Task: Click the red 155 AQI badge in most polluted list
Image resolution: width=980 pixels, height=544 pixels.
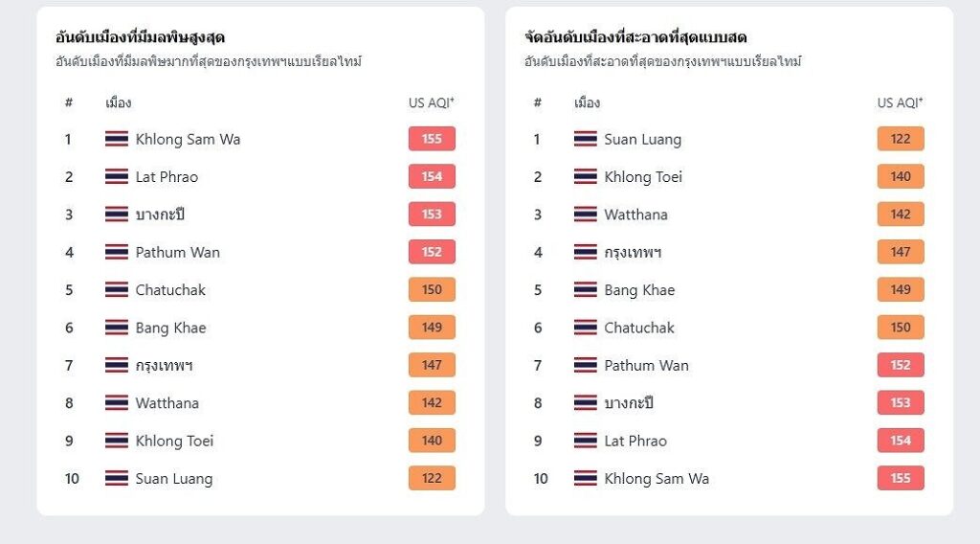Action: 432,139
